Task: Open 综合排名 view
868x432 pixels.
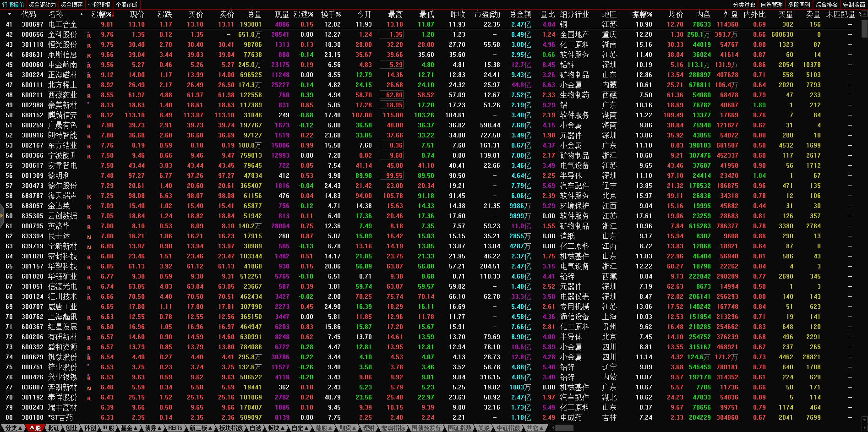Action: point(826,5)
